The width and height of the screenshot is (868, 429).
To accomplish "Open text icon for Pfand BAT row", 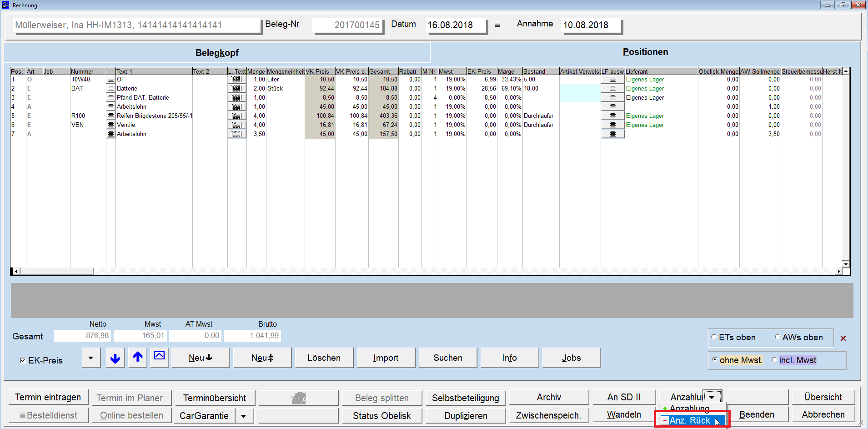I will (110, 98).
